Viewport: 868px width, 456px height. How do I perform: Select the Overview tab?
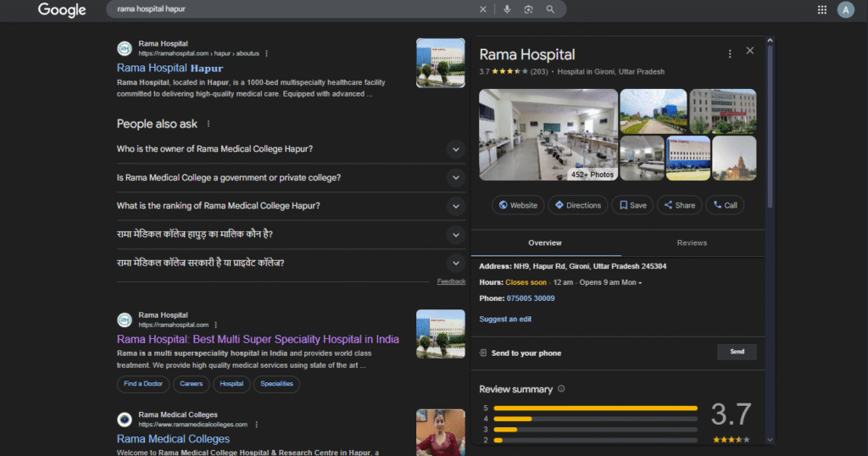[x=544, y=243]
